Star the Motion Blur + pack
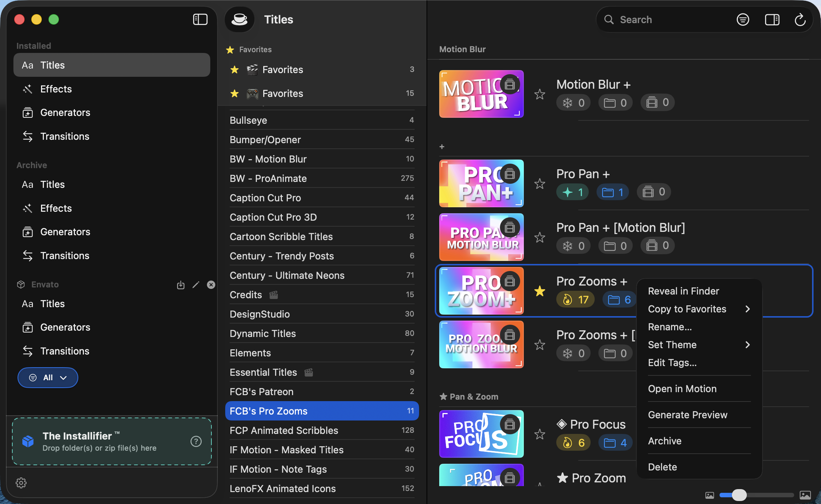This screenshot has height=504, width=821. pyautogui.click(x=540, y=94)
